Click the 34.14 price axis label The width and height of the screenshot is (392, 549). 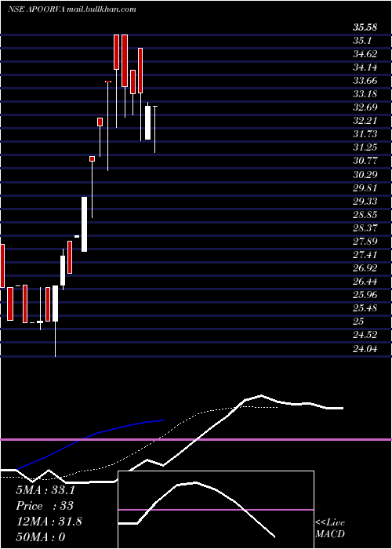[365, 67]
